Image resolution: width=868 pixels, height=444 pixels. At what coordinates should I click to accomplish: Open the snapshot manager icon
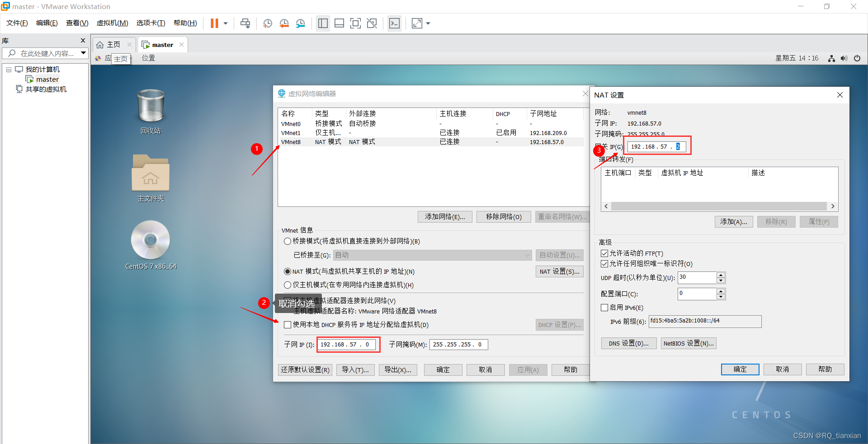pyautogui.click(x=301, y=23)
